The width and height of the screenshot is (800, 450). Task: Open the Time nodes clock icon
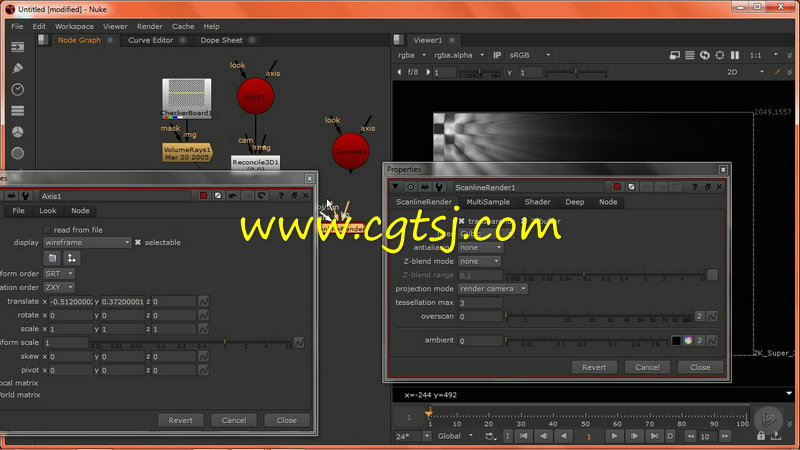point(17,89)
